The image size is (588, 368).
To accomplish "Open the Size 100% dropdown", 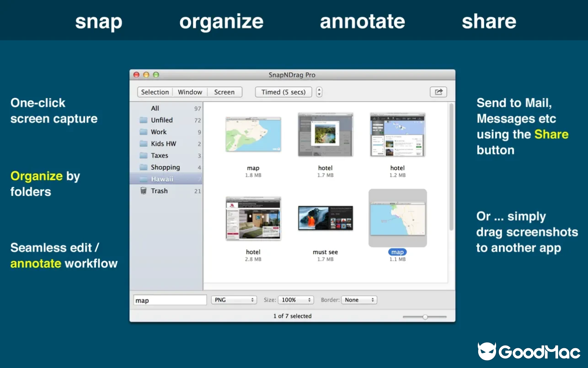I will (x=296, y=300).
